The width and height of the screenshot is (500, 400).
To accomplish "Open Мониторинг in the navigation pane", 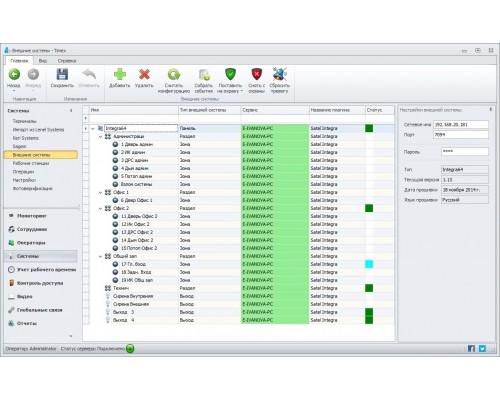I will 32,216.
